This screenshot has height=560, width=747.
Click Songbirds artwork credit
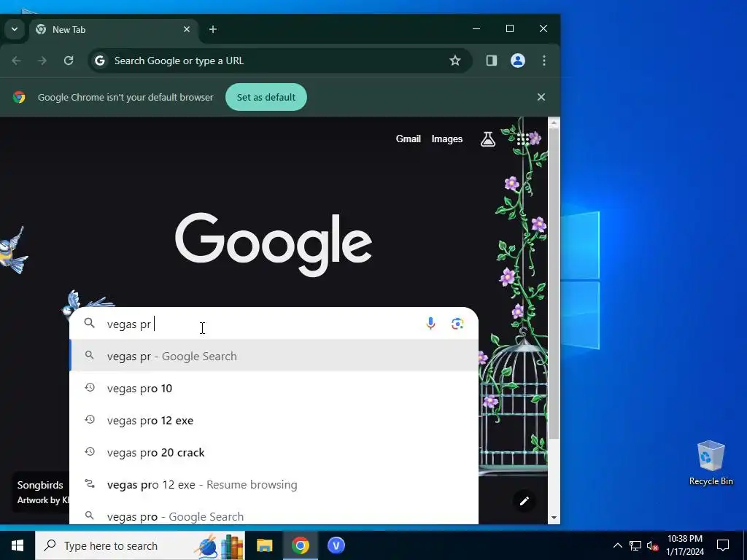(x=41, y=492)
